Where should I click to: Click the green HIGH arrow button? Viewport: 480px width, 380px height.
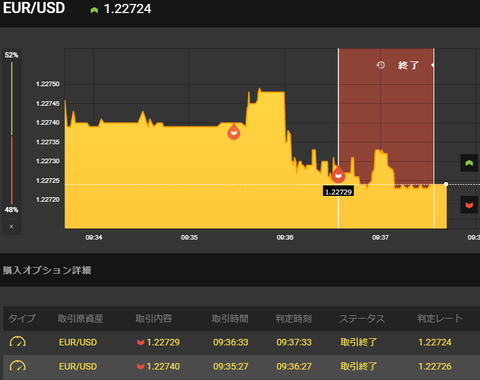coord(469,163)
